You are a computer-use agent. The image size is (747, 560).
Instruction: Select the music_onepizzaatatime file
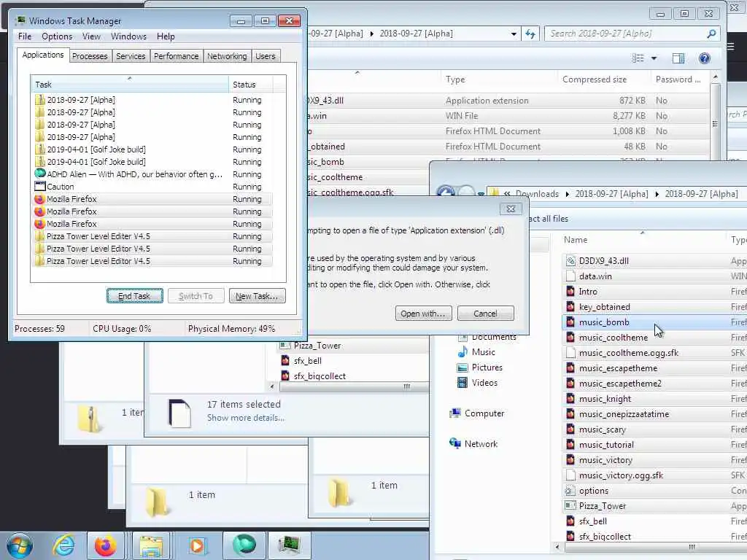point(654,414)
